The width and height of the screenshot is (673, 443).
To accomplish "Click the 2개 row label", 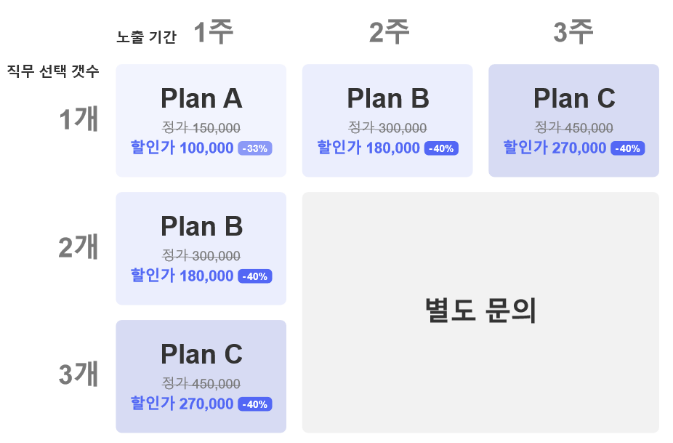I will 78,246.
